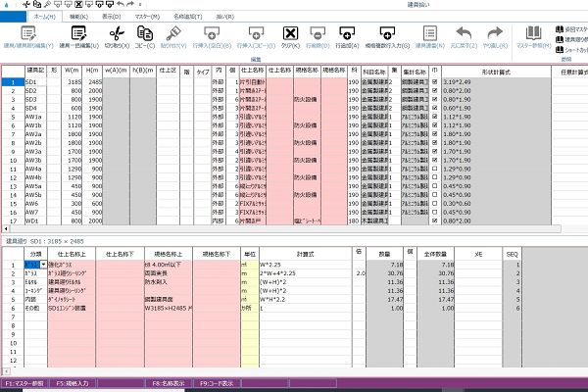Image resolution: width=588 pixels, height=392 pixels.
Task: Click the scissors icon in quick access toolbar
Action: click(x=25, y=5)
